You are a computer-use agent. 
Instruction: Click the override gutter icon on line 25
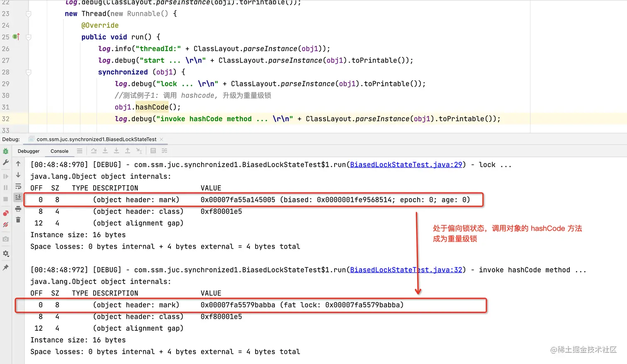pyautogui.click(x=16, y=37)
